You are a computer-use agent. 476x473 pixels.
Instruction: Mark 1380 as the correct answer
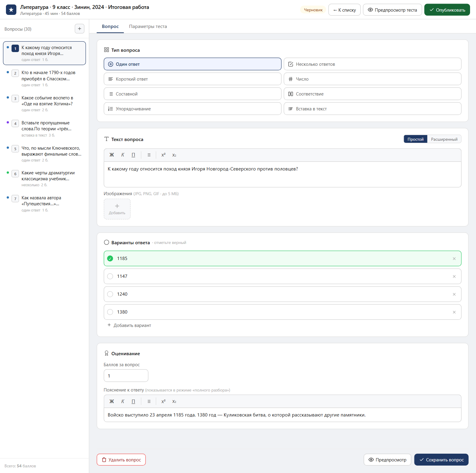110,312
